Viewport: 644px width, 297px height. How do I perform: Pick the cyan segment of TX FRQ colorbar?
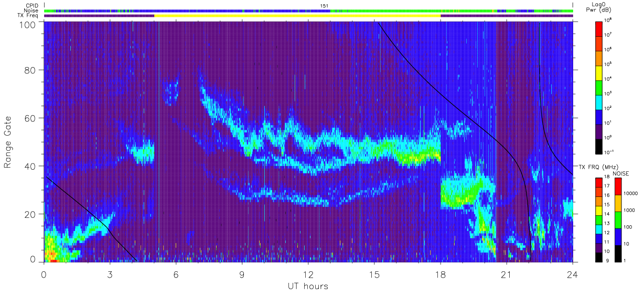(x=599, y=229)
